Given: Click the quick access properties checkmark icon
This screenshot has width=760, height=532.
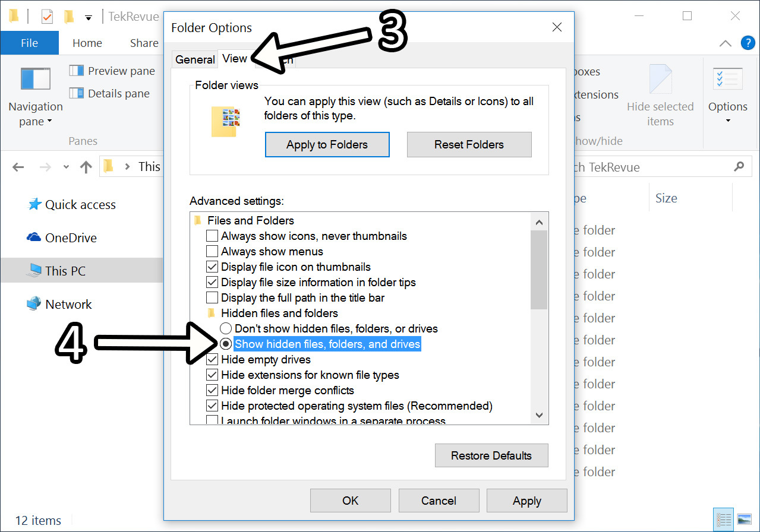Looking at the screenshot, I should pyautogui.click(x=48, y=17).
